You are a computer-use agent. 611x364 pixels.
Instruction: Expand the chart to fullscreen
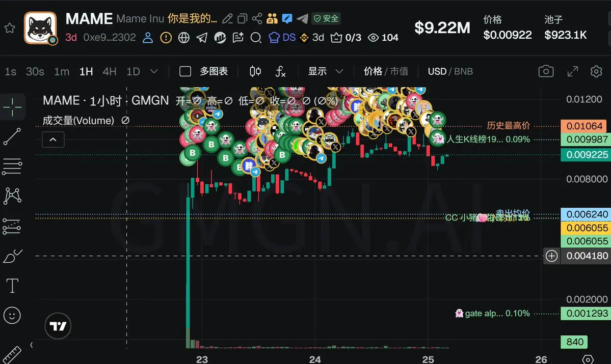(x=572, y=71)
